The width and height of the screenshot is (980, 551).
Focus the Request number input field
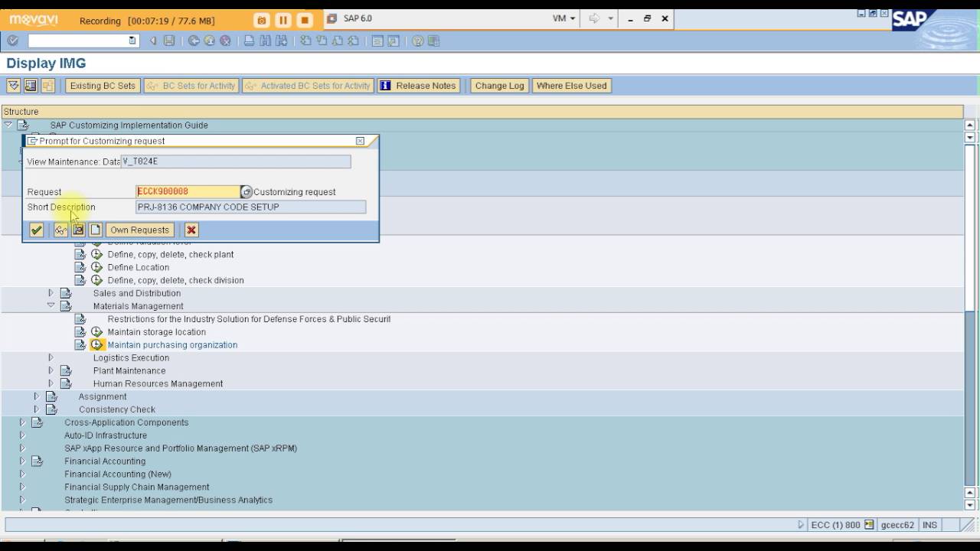188,191
